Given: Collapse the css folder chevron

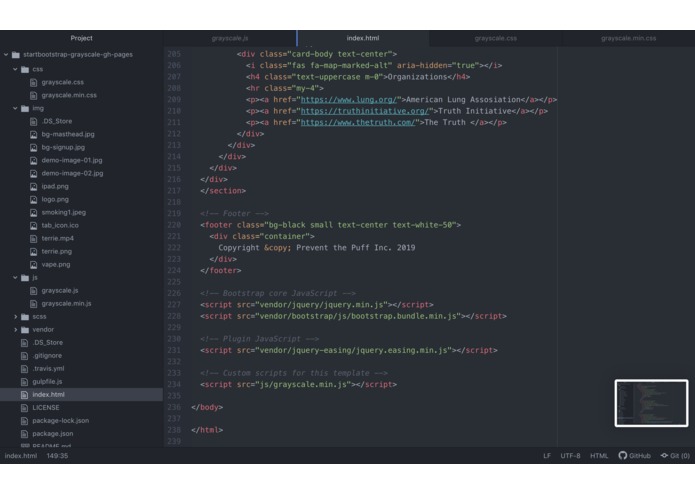Looking at the screenshot, I should point(15,69).
